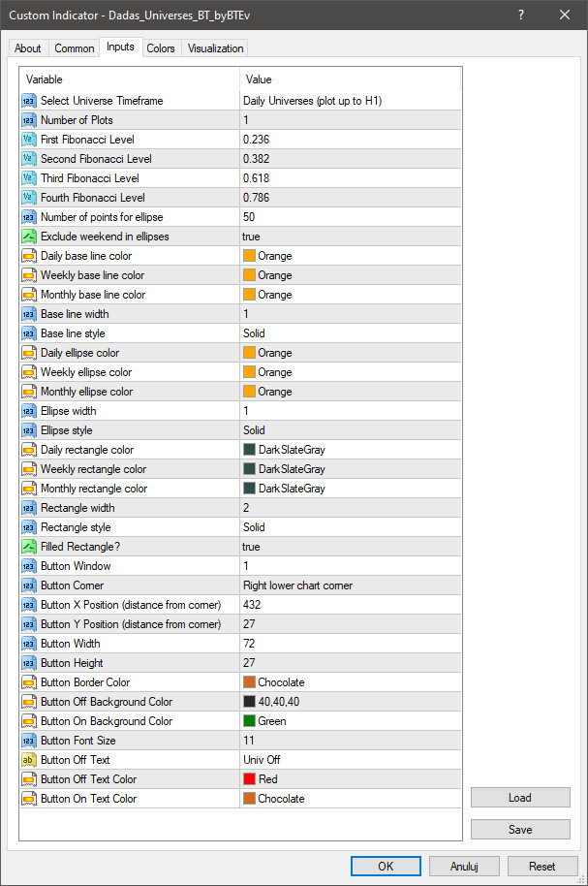Open the Button Corner value dropdown

click(x=298, y=585)
